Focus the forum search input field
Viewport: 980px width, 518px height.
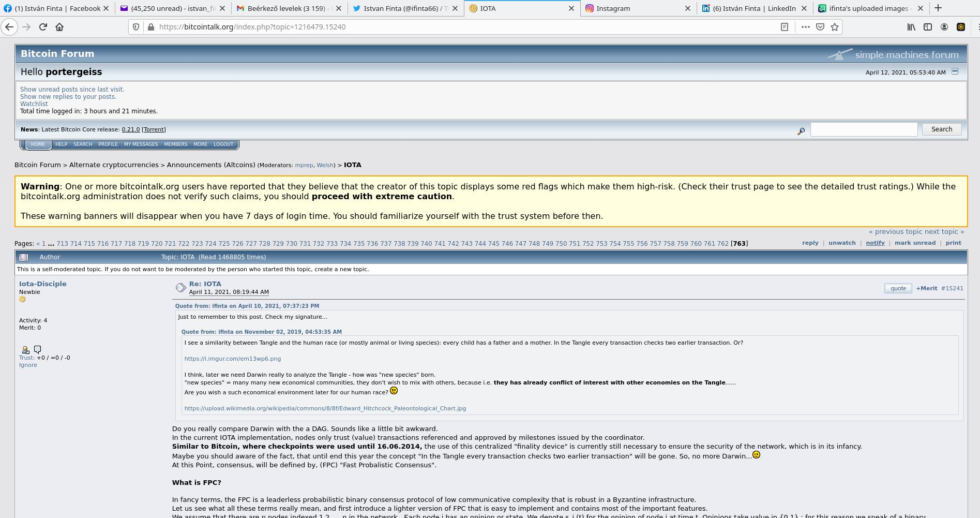pos(864,129)
